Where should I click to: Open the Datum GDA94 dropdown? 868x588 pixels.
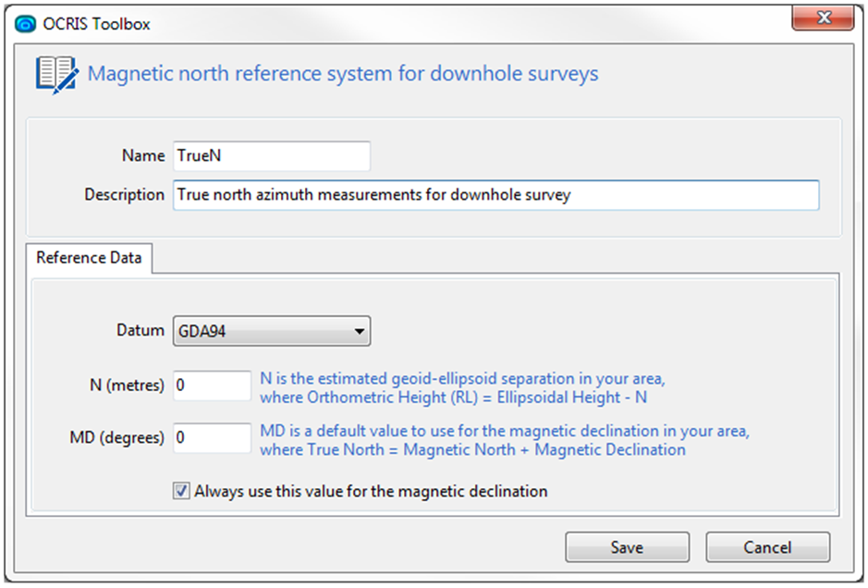pos(272,331)
